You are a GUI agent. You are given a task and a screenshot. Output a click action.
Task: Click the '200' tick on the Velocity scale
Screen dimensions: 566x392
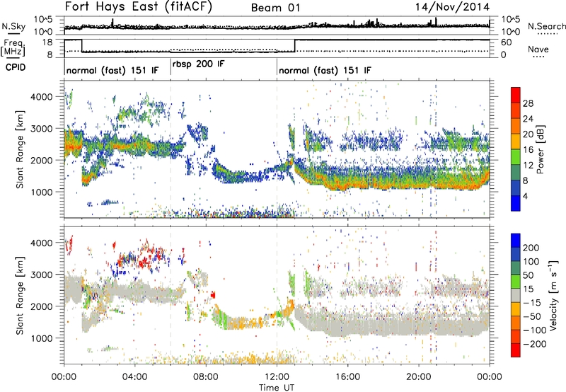coord(531,248)
